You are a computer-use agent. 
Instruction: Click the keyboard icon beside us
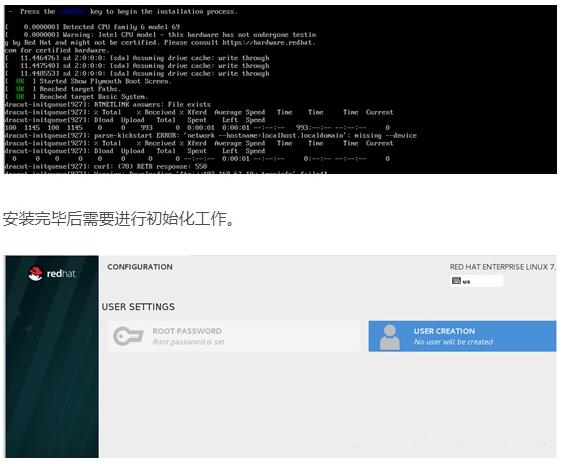coord(456,281)
